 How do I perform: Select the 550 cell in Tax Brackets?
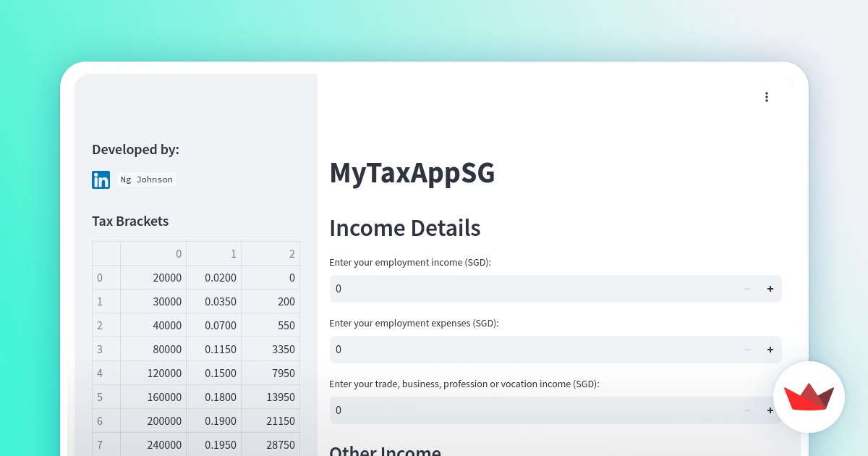[271, 326]
